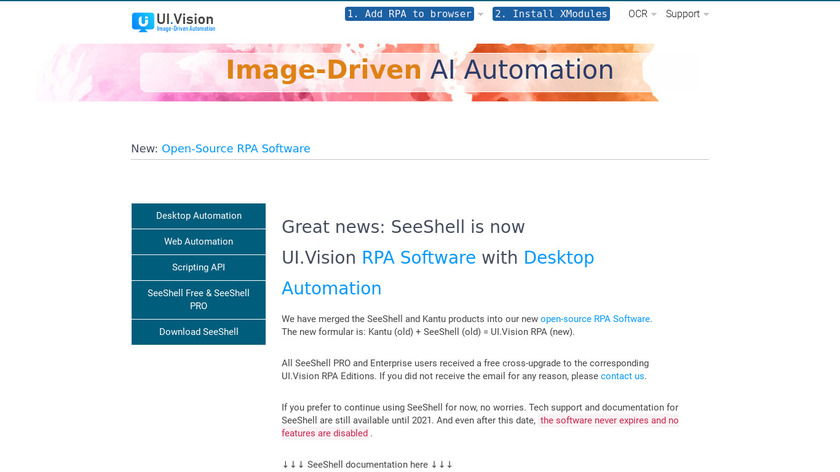This screenshot has width=840, height=472.
Task: Click the 'New:' label text
Action: pos(144,148)
